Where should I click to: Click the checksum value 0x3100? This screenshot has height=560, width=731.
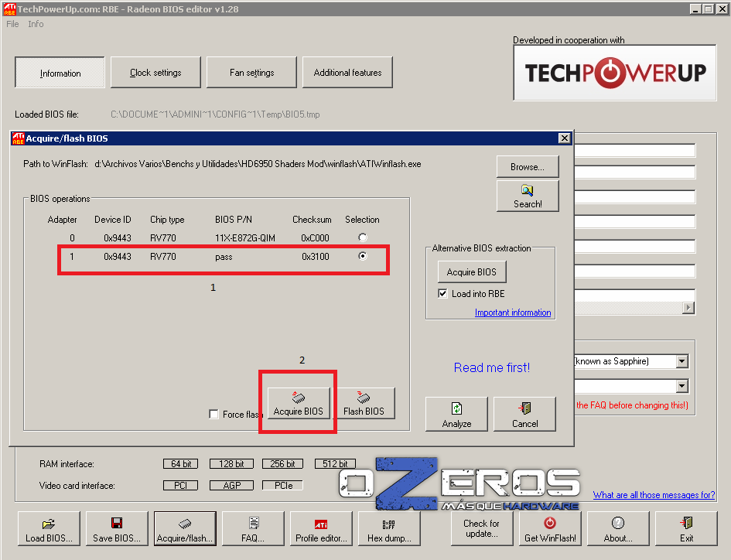pyautogui.click(x=315, y=257)
